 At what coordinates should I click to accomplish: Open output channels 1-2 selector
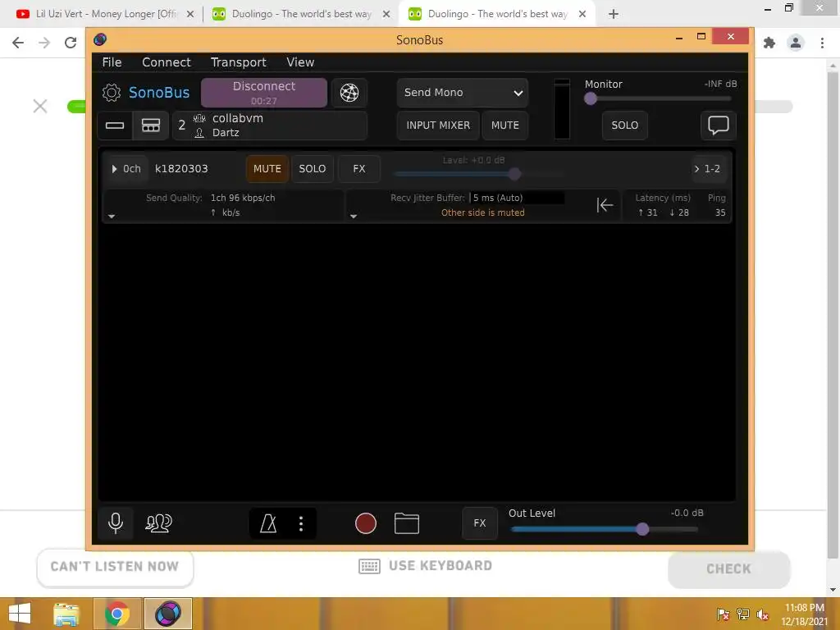708,169
